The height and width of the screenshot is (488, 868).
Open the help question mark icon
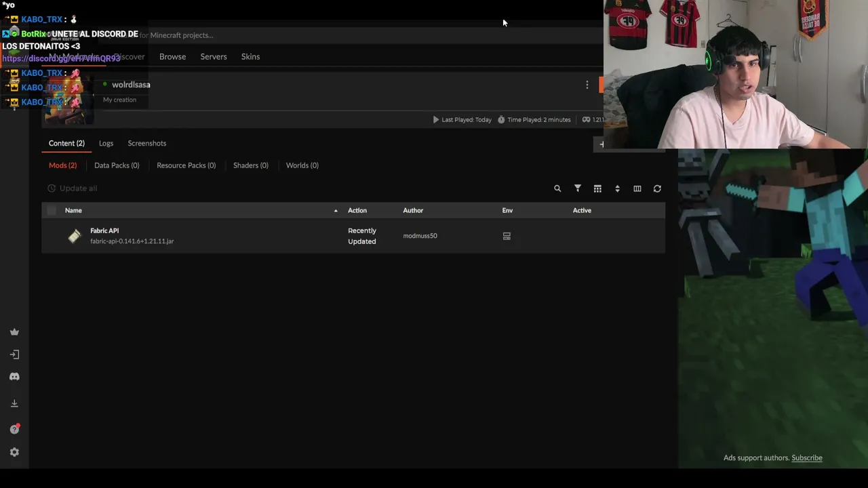click(14, 429)
